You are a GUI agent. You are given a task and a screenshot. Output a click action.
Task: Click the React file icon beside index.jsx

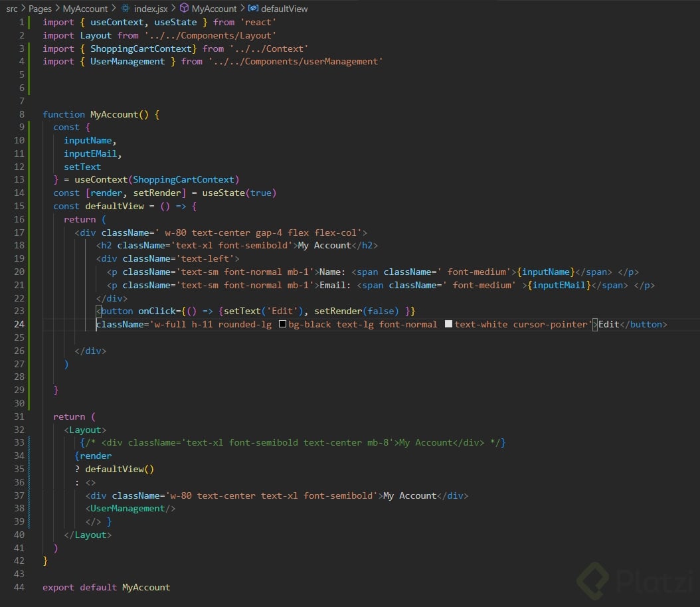click(126, 9)
